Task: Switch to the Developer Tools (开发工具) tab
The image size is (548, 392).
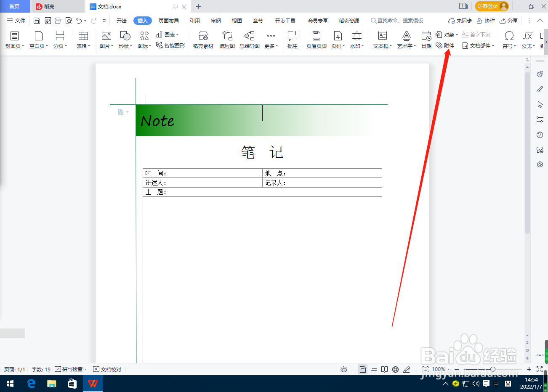Action: 285,21
